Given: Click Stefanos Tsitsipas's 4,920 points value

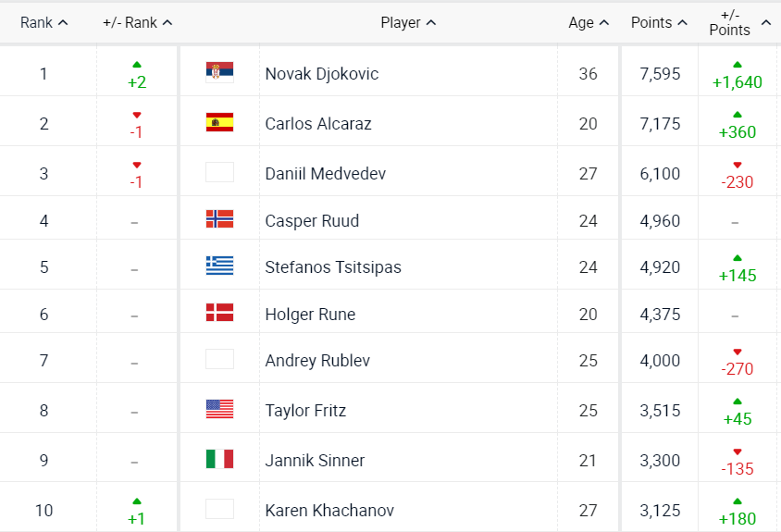Looking at the screenshot, I should [660, 267].
